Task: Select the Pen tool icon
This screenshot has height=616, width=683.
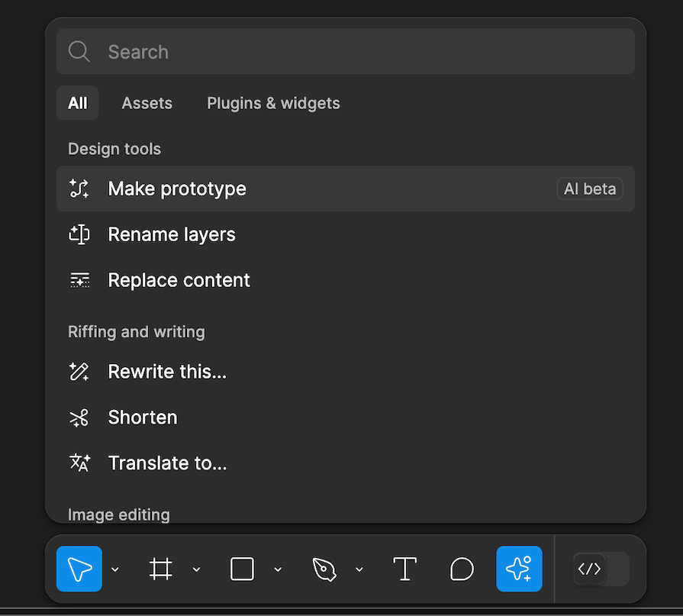Action: tap(324, 569)
